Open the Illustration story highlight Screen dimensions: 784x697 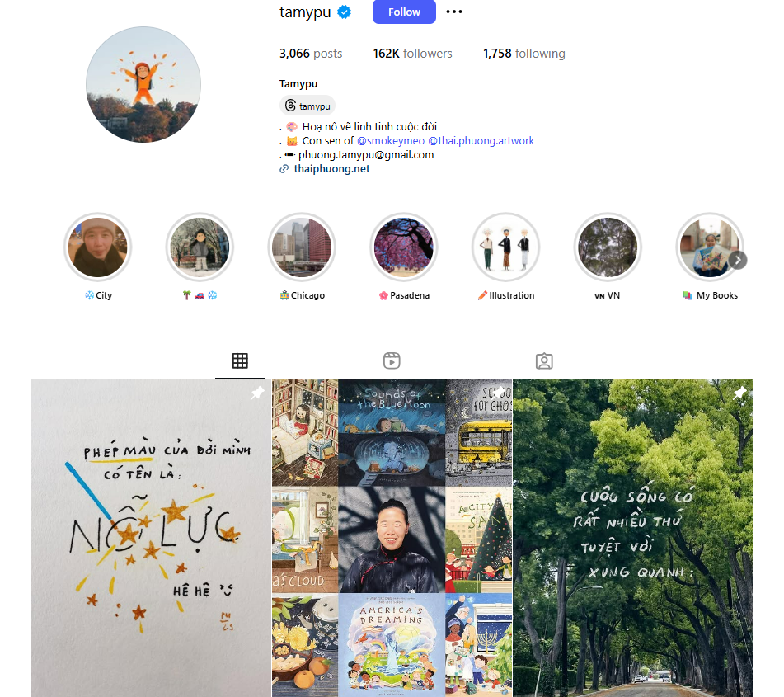(505, 247)
